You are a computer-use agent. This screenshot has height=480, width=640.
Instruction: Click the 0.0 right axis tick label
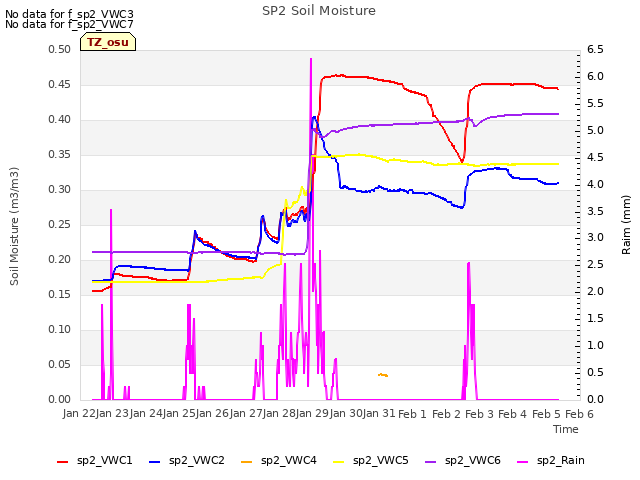click(595, 400)
